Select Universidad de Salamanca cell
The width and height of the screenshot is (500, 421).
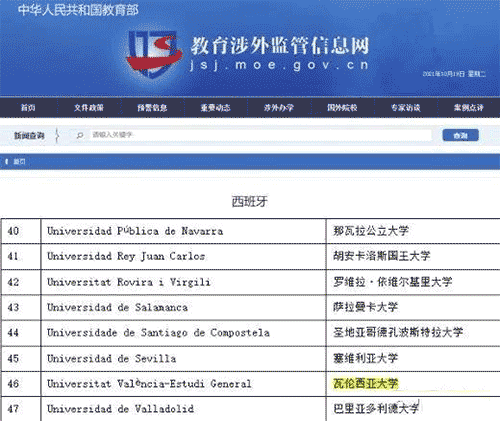(183, 307)
